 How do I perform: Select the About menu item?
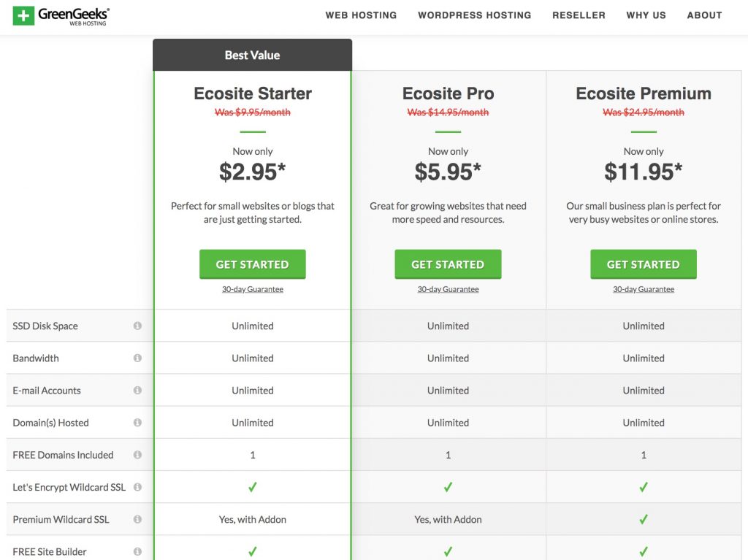click(704, 15)
